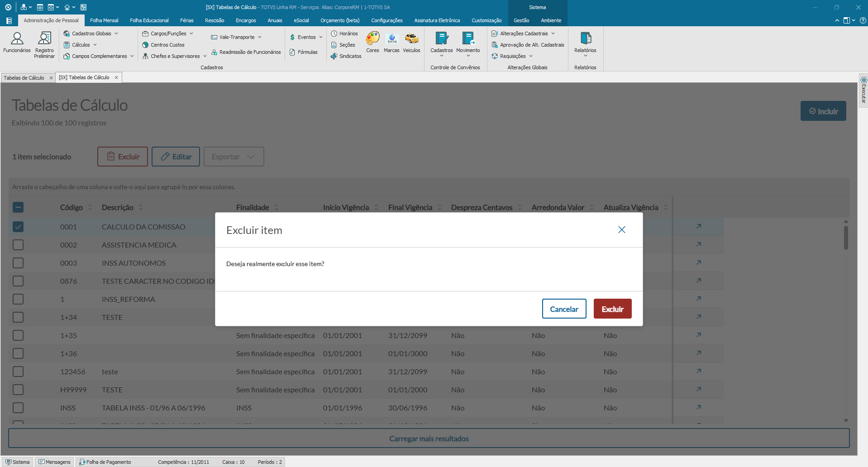This screenshot has height=467, width=868.
Task: Click the Excluir toolbar button above the table
Action: click(123, 157)
